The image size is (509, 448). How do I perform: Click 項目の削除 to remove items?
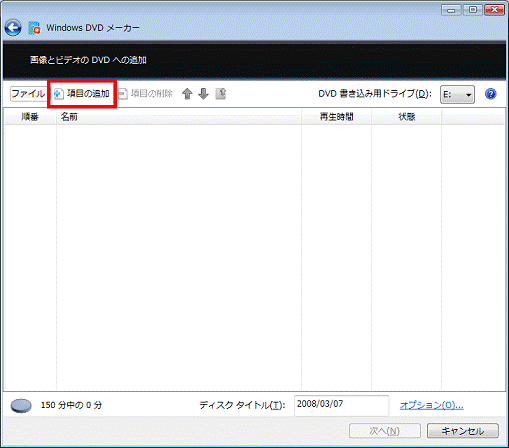point(145,94)
